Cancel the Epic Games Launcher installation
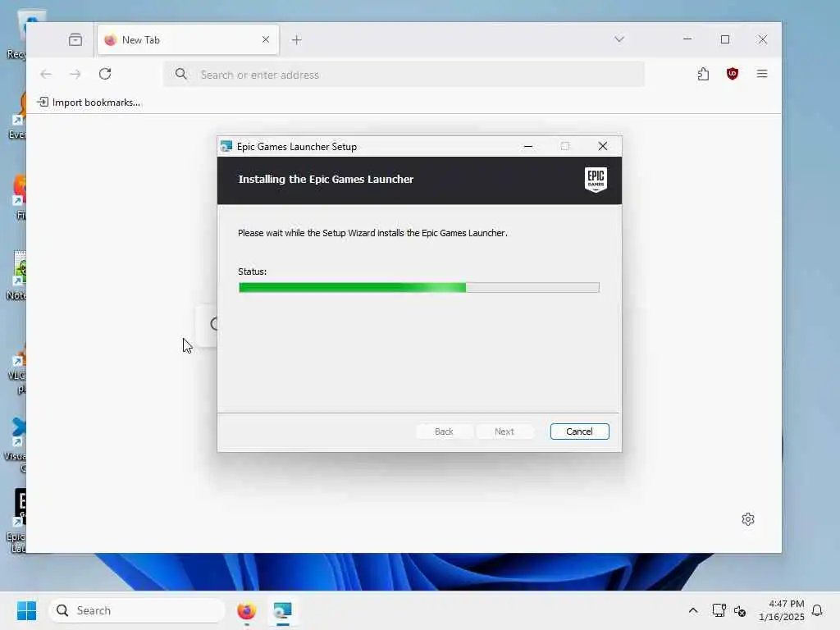Image resolution: width=840 pixels, height=630 pixels. pyautogui.click(x=579, y=431)
